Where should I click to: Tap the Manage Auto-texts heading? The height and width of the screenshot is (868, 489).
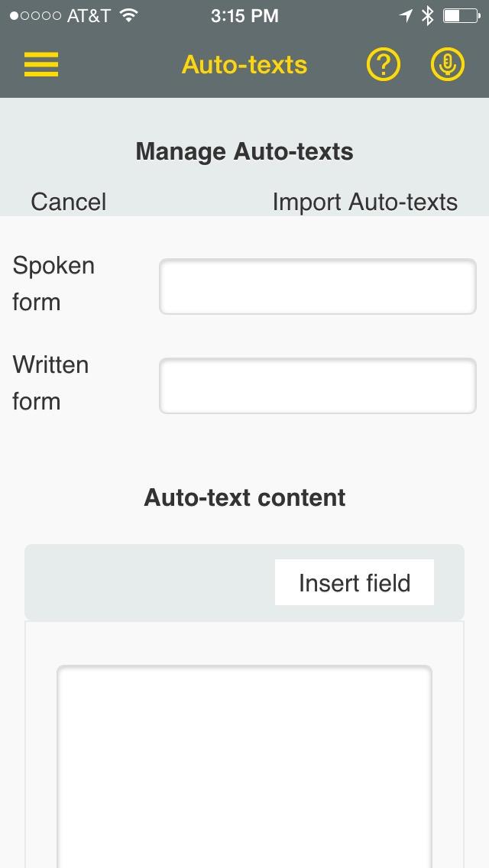tap(244, 151)
